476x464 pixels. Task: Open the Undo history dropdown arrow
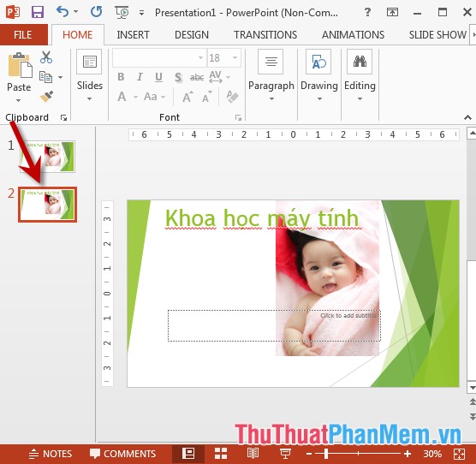[76, 12]
